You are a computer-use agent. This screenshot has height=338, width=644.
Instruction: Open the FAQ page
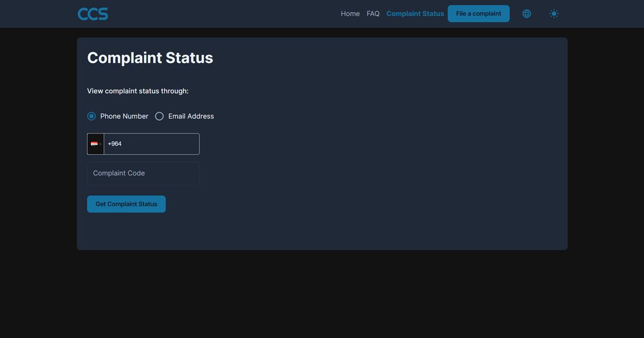pyautogui.click(x=373, y=14)
